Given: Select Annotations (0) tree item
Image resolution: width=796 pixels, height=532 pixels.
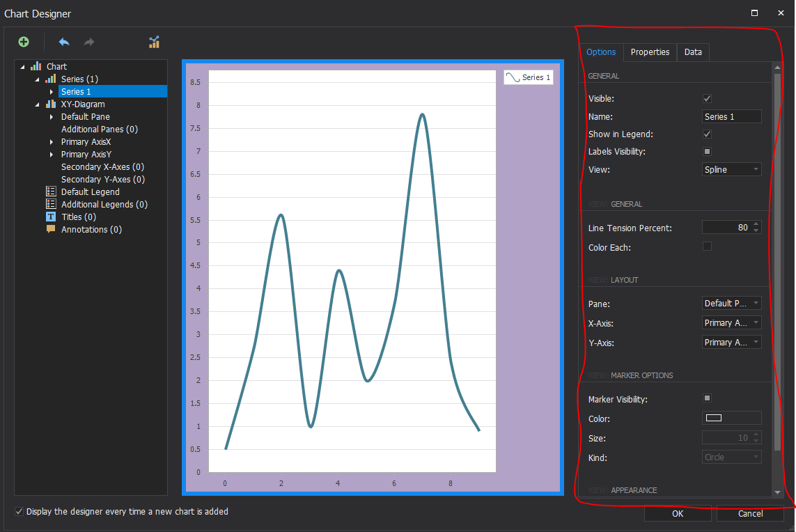Looking at the screenshot, I should (x=91, y=230).
